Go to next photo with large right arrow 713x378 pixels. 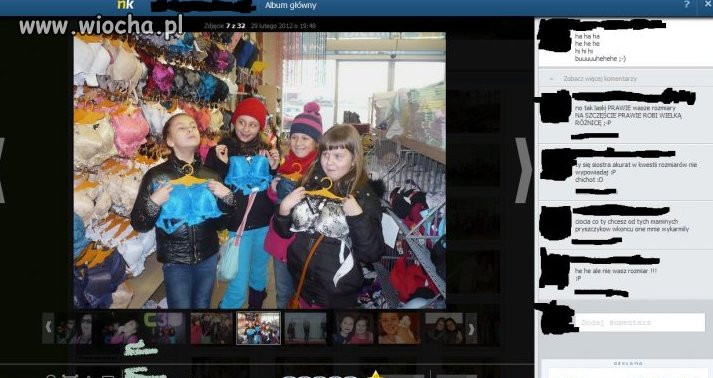coord(523,170)
